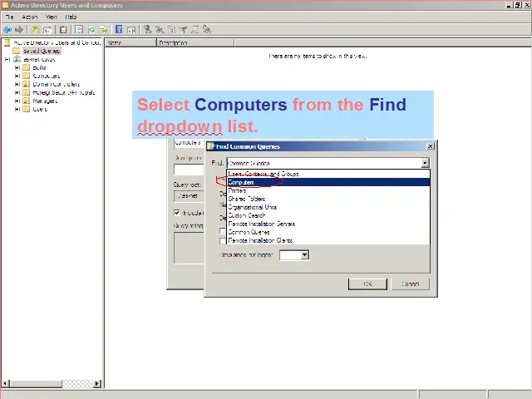Click the Refresh toolbar icon
Screen dimensions: 532x399
(x=91, y=30)
